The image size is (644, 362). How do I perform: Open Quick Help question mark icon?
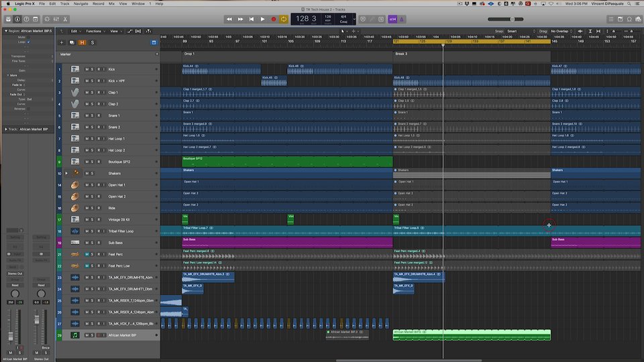pyautogui.click(x=26, y=19)
